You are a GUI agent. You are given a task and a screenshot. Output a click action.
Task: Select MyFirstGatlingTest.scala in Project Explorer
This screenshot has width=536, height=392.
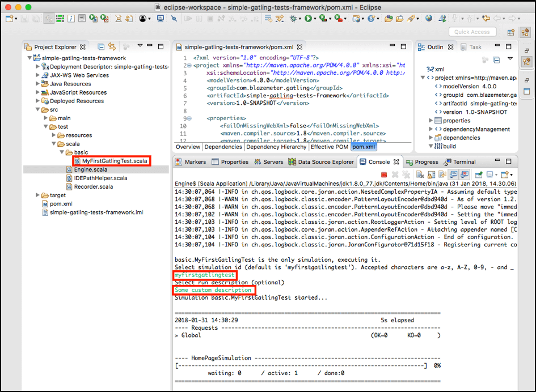click(115, 161)
